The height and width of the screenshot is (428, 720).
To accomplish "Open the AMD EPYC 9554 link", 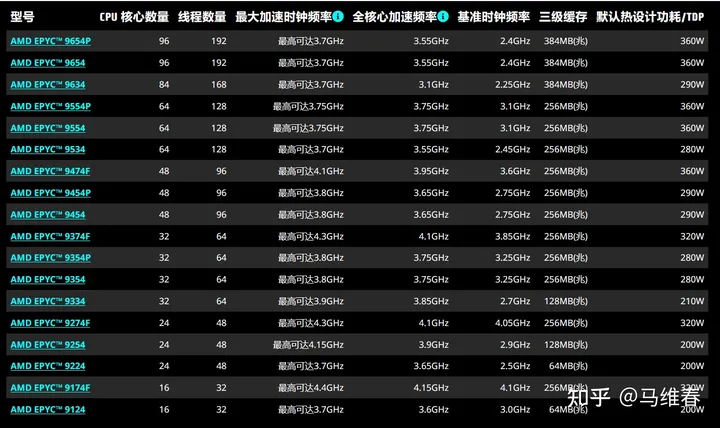I will (x=48, y=128).
